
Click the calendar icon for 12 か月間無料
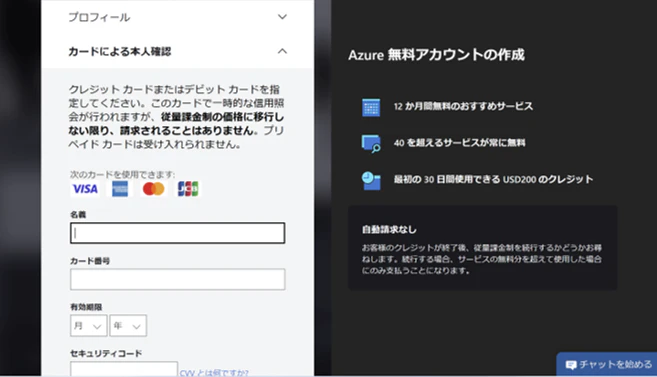[371, 107]
